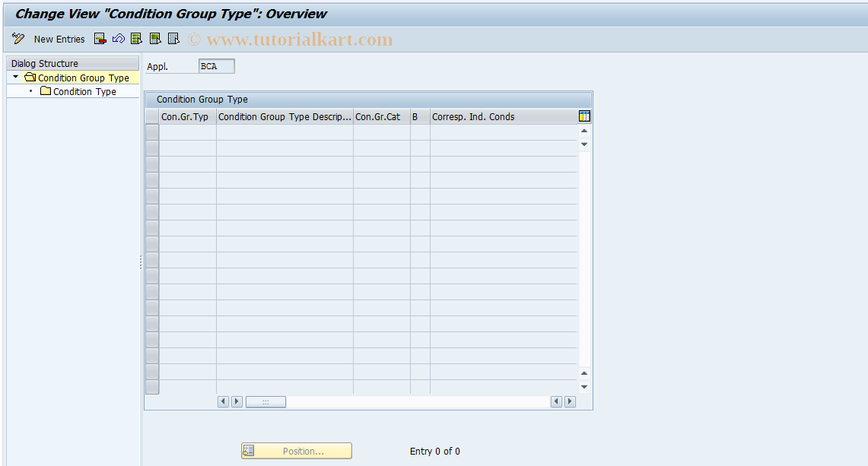This screenshot has height=466, width=868.
Task: Select the first table row selector
Action: click(x=152, y=132)
